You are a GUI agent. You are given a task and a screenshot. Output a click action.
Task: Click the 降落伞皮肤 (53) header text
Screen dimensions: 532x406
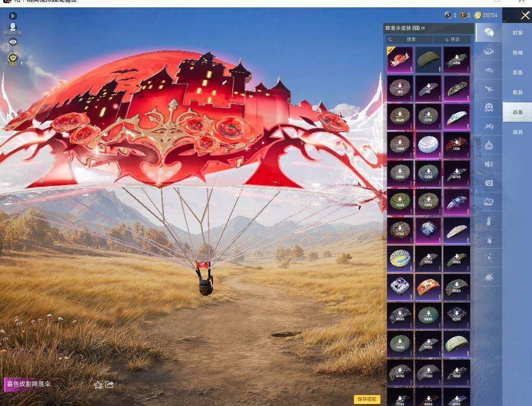[403, 28]
